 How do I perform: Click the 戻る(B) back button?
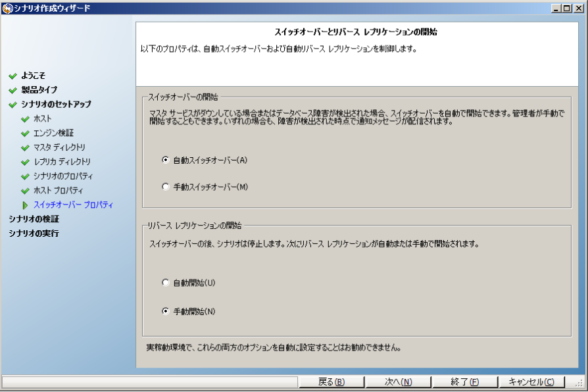[x=331, y=382]
